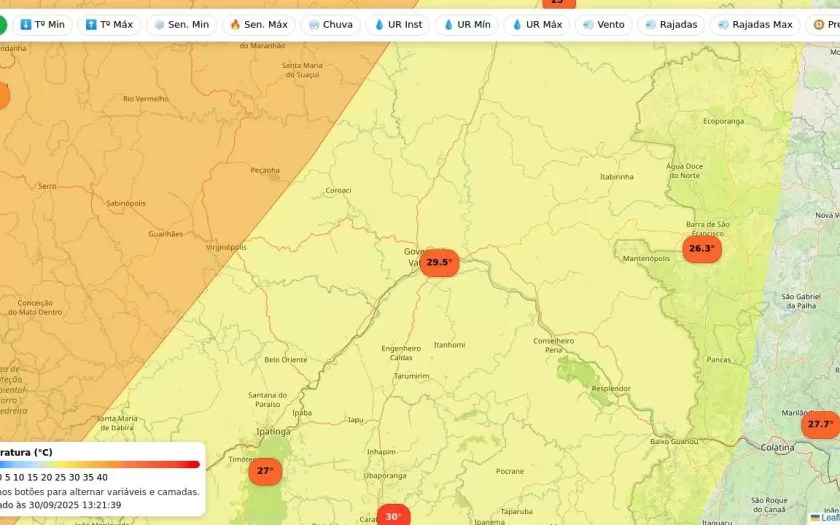Click the 30° temperature marker

point(393,516)
